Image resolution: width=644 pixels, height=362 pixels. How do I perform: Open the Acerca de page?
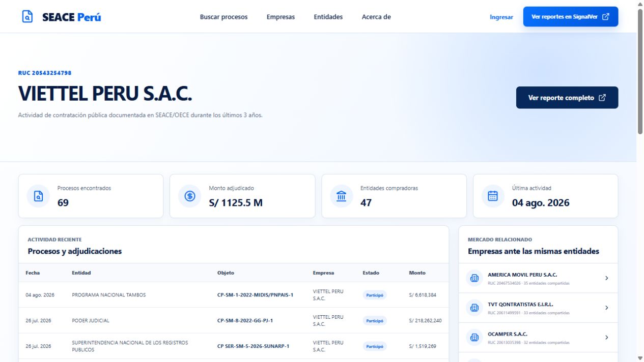pyautogui.click(x=376, y=17)
